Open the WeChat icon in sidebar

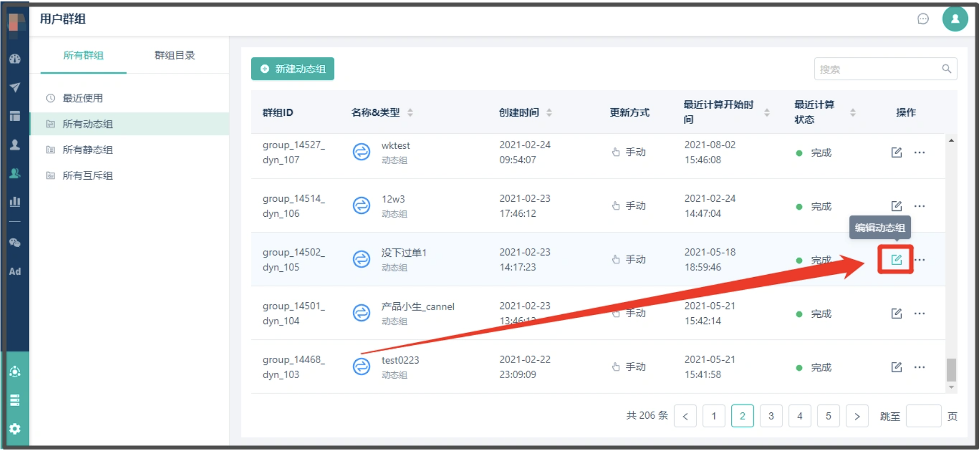point(15,242)
